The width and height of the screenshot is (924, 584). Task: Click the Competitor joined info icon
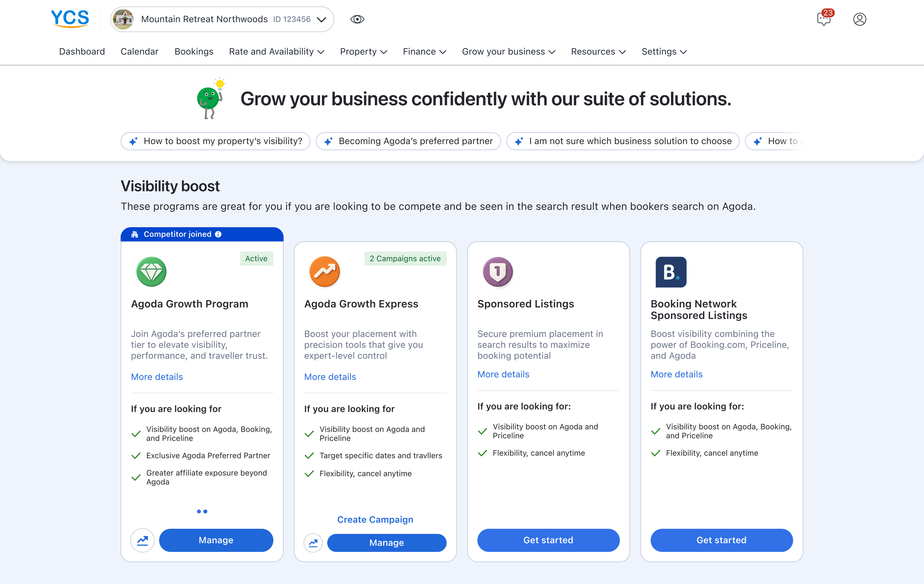point(218,234)
